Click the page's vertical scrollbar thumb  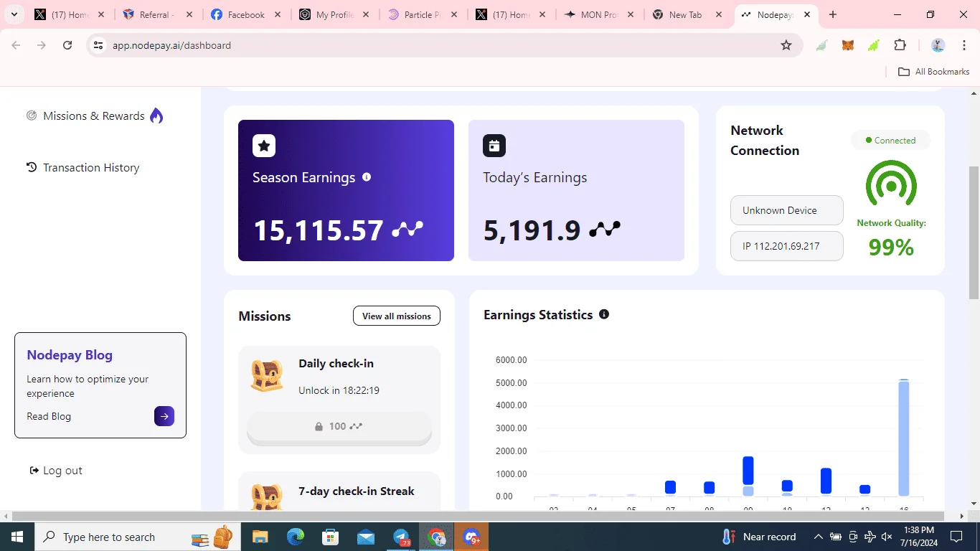click(x=974, y=233)
